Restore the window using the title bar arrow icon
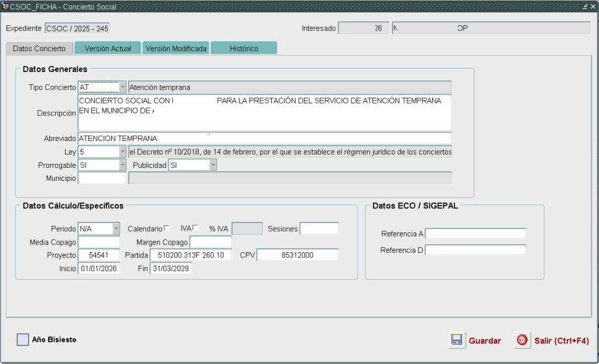The height and width of the screenshot is (364, 599). [x=584, y=6]
